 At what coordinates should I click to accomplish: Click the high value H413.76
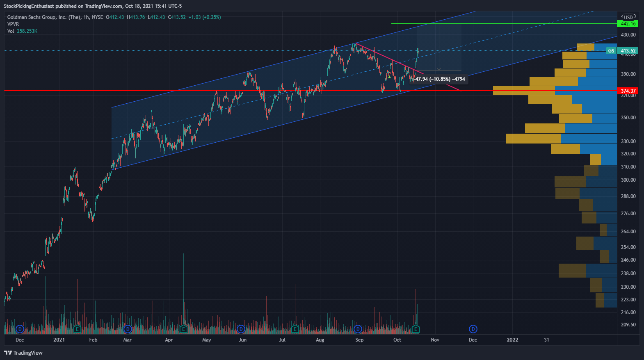pyautogui.click(x=136, y=17)
